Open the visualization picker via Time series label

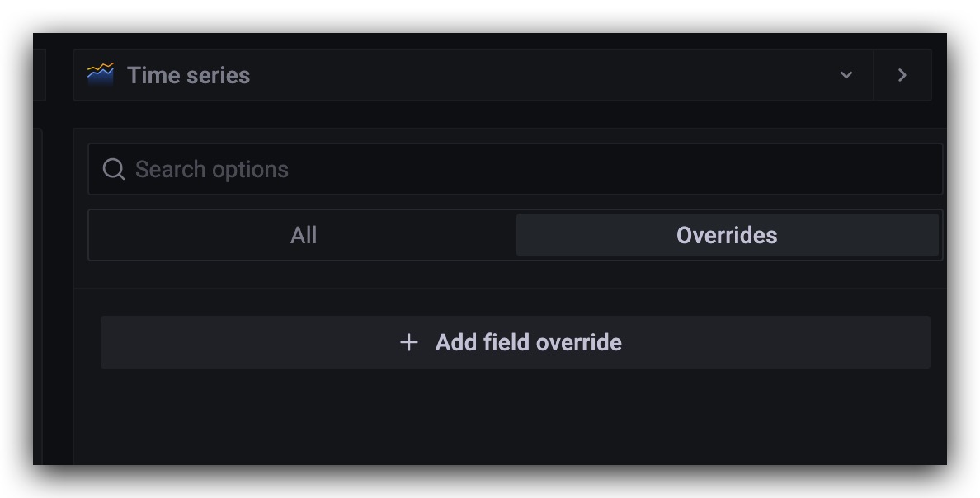click(x=188, y=75)
